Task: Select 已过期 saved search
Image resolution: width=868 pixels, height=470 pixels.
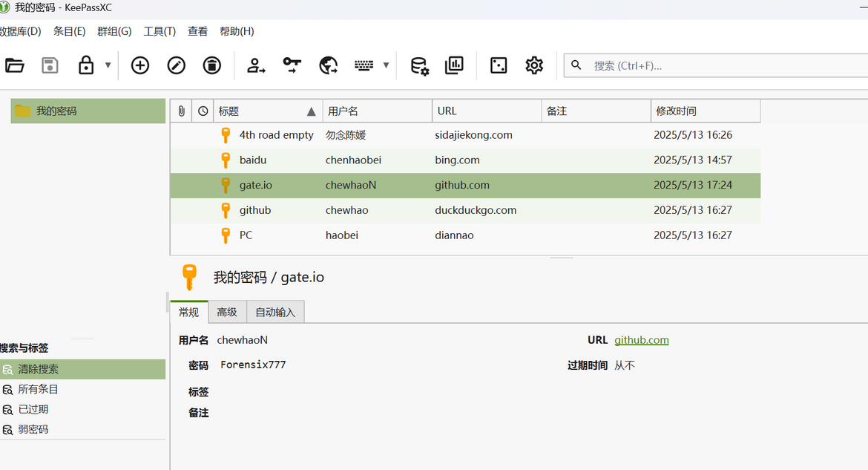Action: tap(82, 409)
